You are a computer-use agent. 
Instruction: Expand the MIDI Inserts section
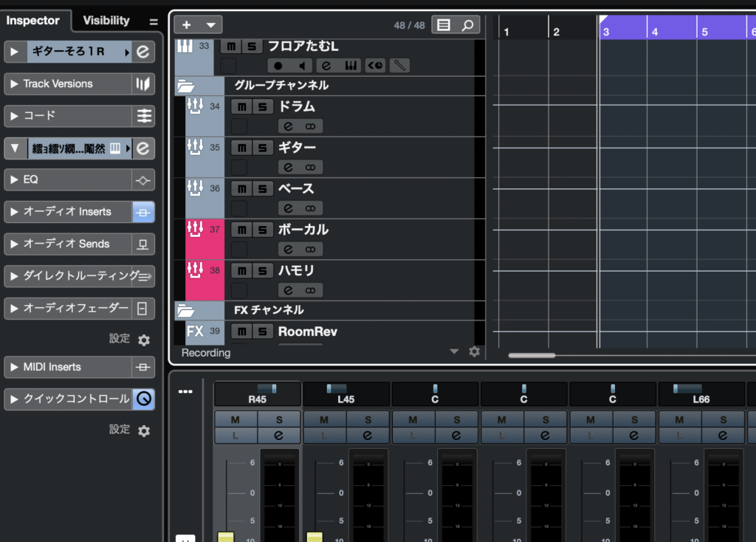click(14, 367)
